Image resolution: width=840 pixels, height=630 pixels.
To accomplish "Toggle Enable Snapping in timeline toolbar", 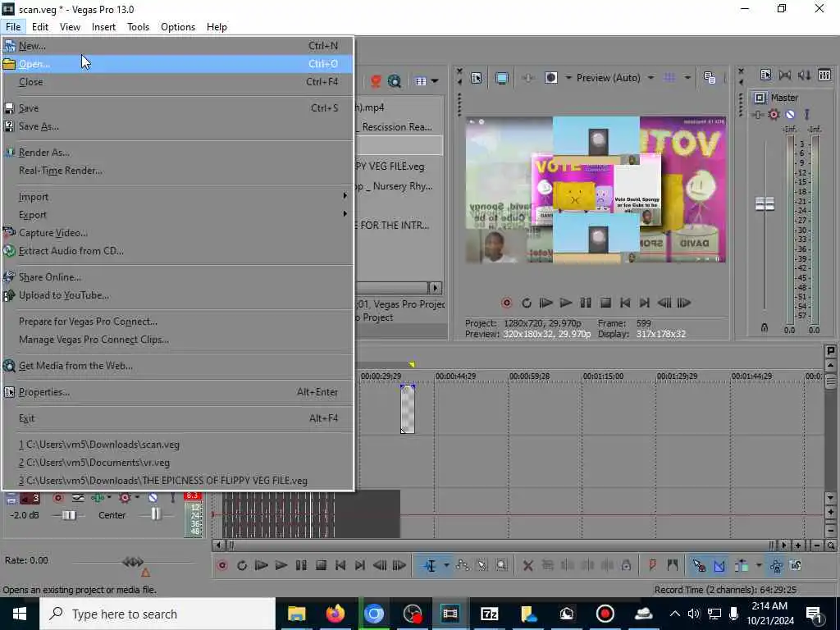I will point(699,565).
